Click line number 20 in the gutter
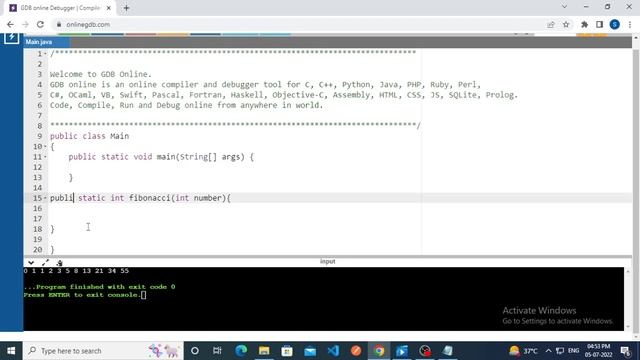Screen dimensions: 640x360 [38, 249]
